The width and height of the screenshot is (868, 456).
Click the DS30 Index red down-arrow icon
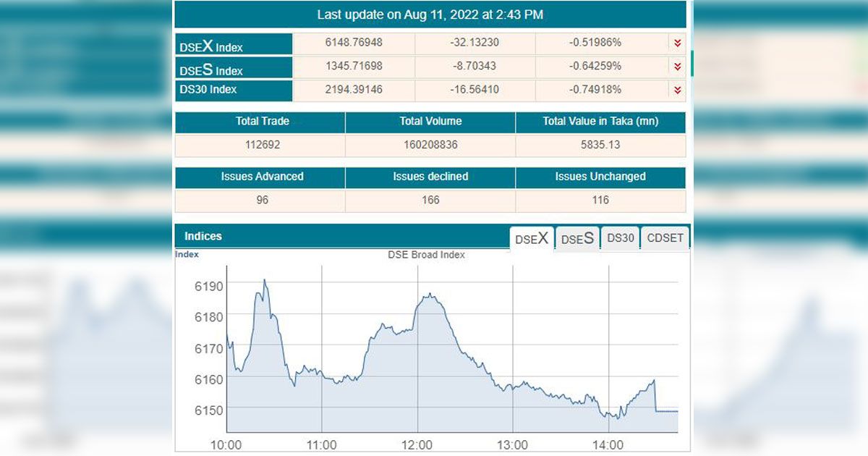point(677,90)
